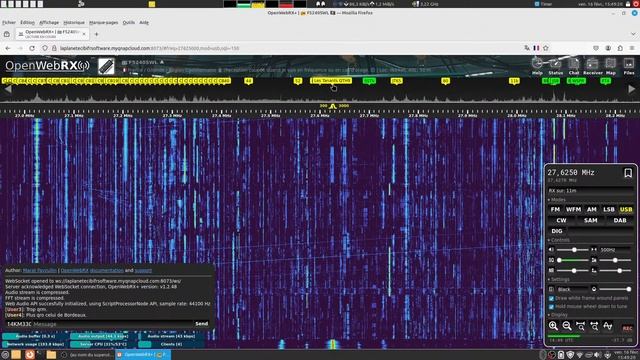
Task: Zoom in on the waterfall
Action: [x=553, y=326]
